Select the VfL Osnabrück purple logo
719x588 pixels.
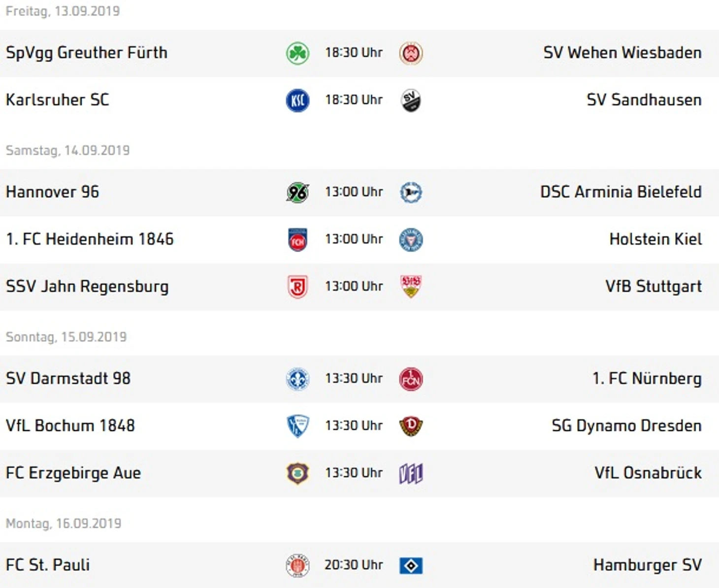[x=411, y=473]
